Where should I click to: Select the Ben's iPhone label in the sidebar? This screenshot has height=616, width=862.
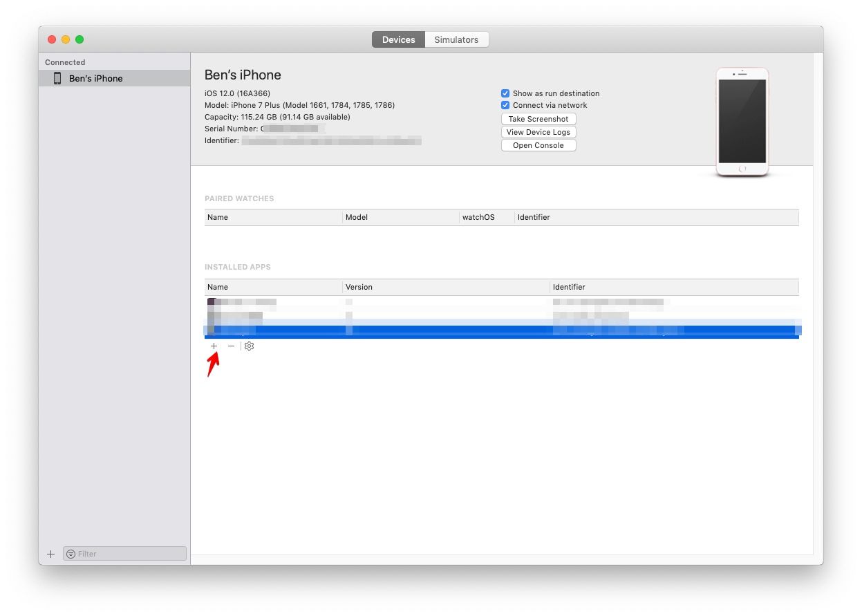(96, 78)
